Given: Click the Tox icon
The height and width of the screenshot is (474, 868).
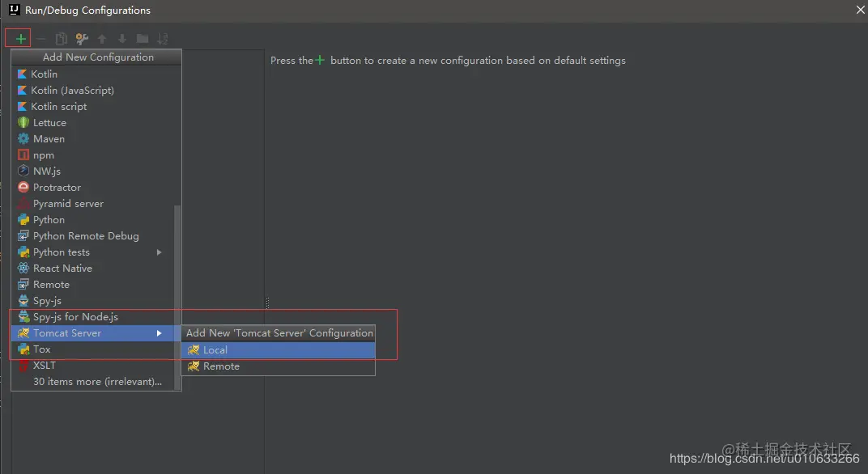Looking at the screenshot, I should coord(23,349).
